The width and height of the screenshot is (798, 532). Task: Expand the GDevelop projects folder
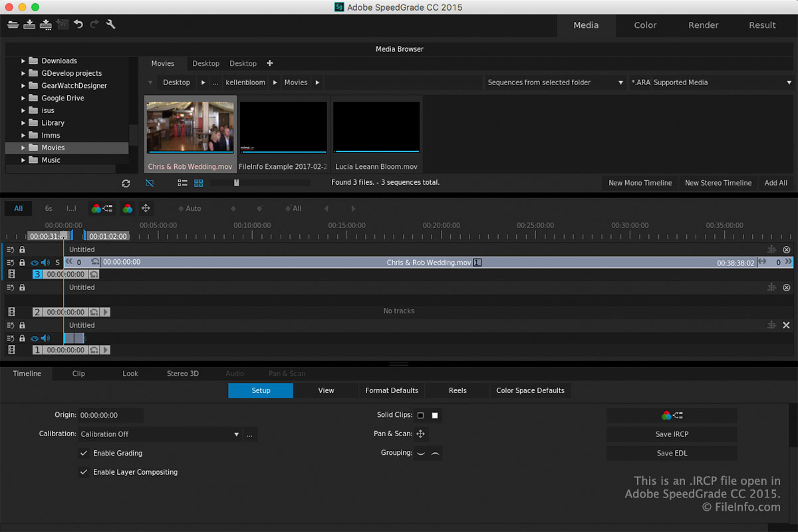pos(23,73)
